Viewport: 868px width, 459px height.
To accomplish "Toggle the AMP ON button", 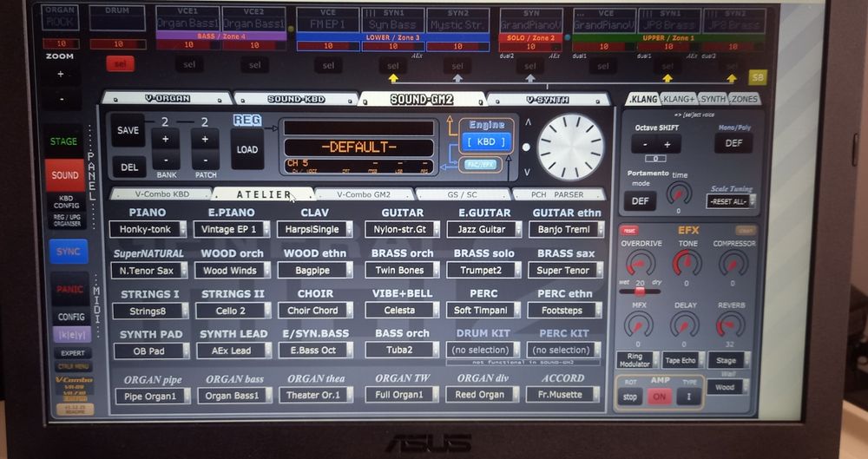I will click(x=660, y=397).
